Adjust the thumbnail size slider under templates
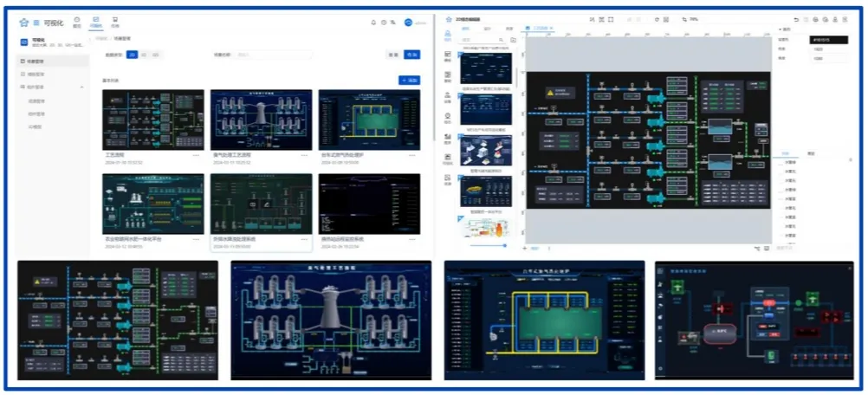Viewport: 868px width, 395px height. point(487,245)
